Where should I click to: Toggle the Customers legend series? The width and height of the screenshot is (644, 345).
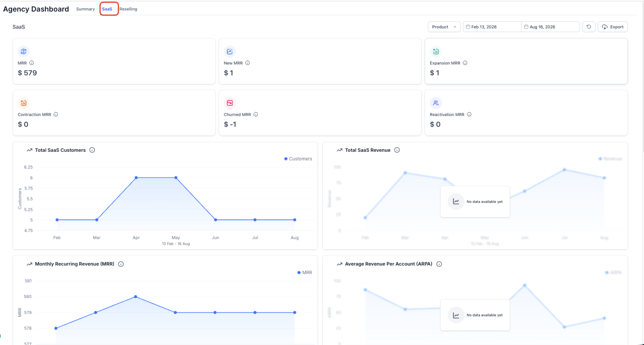[x=298, y=159]
